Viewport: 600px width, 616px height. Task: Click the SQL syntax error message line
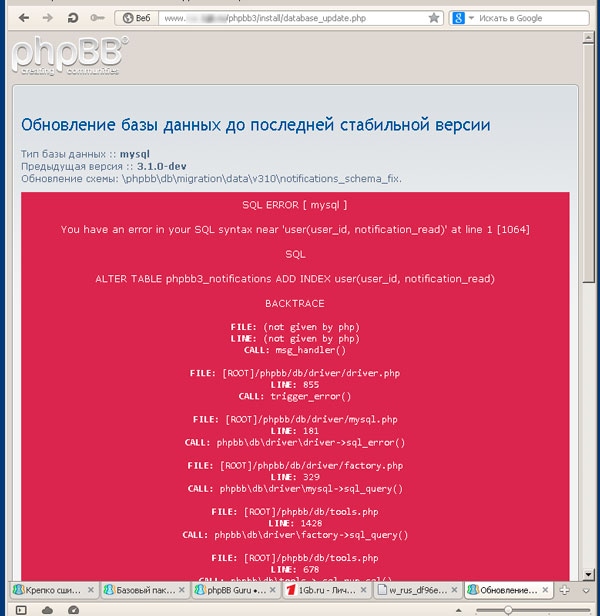(x=295, y=229)
